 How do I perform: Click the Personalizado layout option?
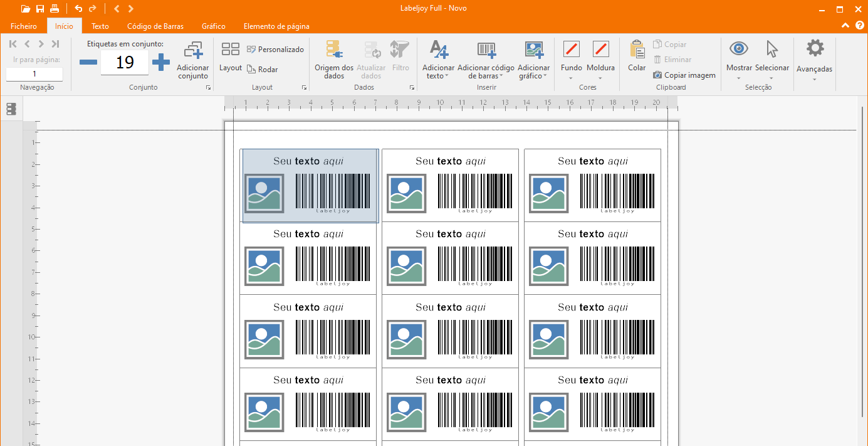275,49
